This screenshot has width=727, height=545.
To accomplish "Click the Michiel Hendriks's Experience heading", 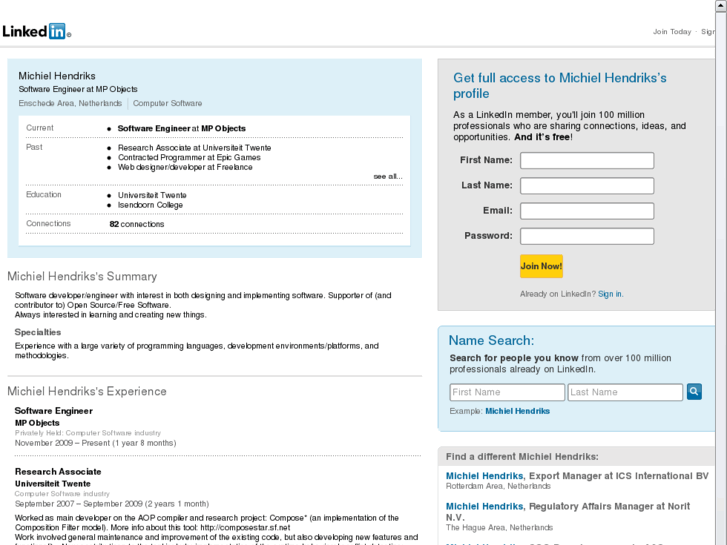I will point(87,391).
